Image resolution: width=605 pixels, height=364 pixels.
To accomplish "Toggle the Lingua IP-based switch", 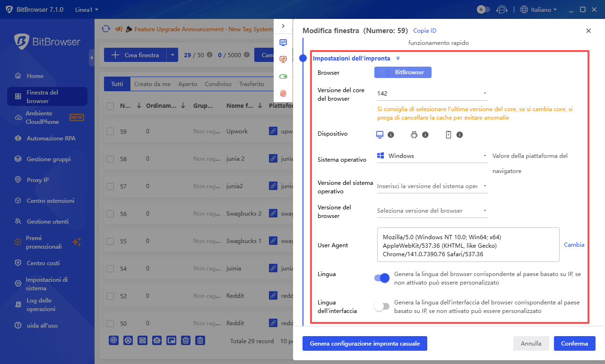I will click(381, 278).
